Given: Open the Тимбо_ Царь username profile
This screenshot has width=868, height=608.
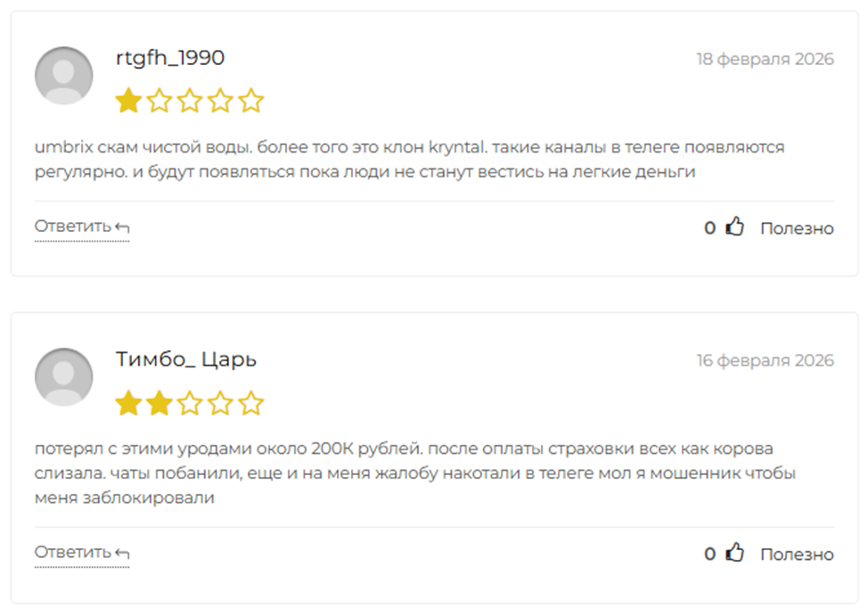Looking at the screenshot, I should coord(186,359).
